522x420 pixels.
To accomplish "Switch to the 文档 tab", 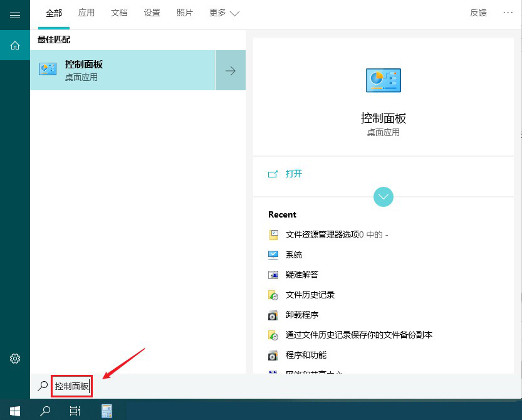I will tap(119, 13).
